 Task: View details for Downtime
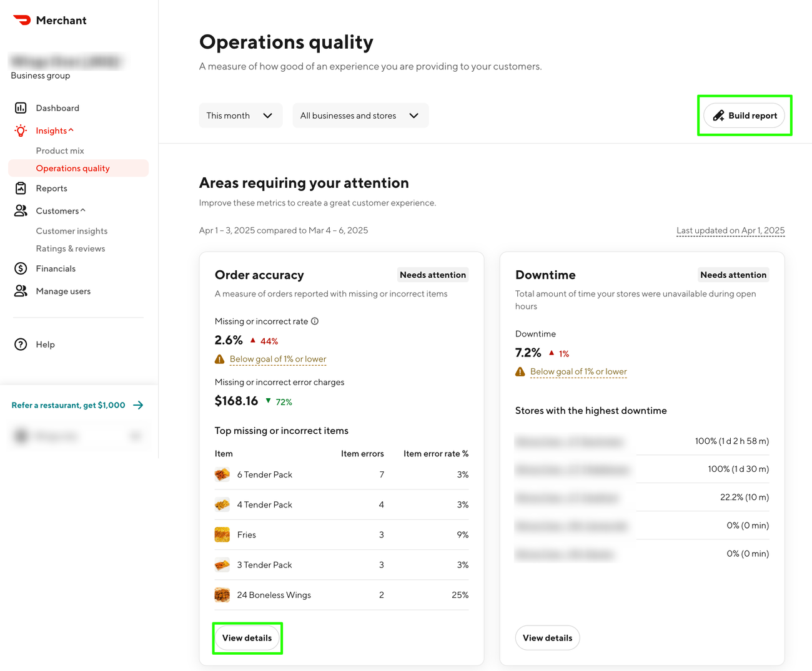pos(547,638)
